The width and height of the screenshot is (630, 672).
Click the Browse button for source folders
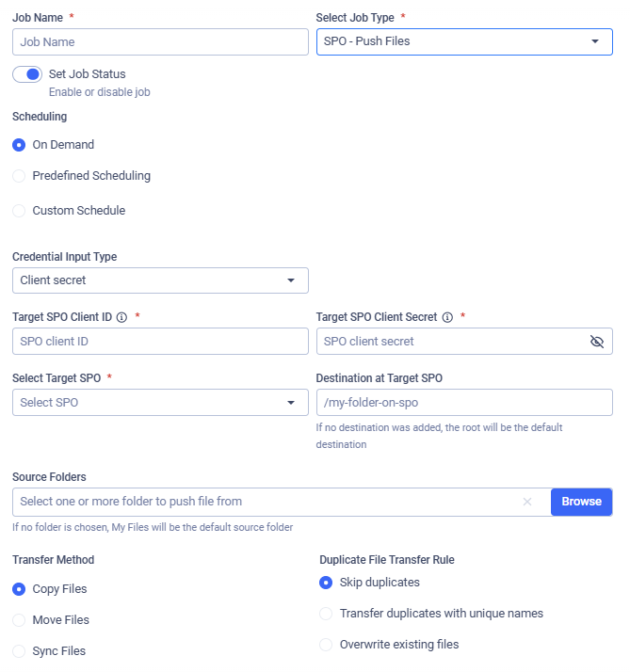[581, 502]
